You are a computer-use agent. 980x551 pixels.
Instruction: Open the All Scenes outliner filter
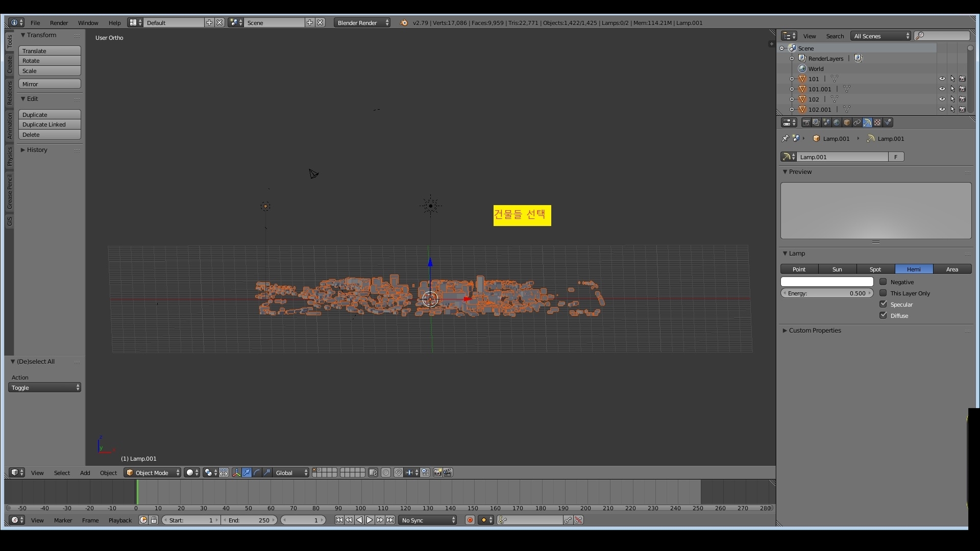click(881, 36)
